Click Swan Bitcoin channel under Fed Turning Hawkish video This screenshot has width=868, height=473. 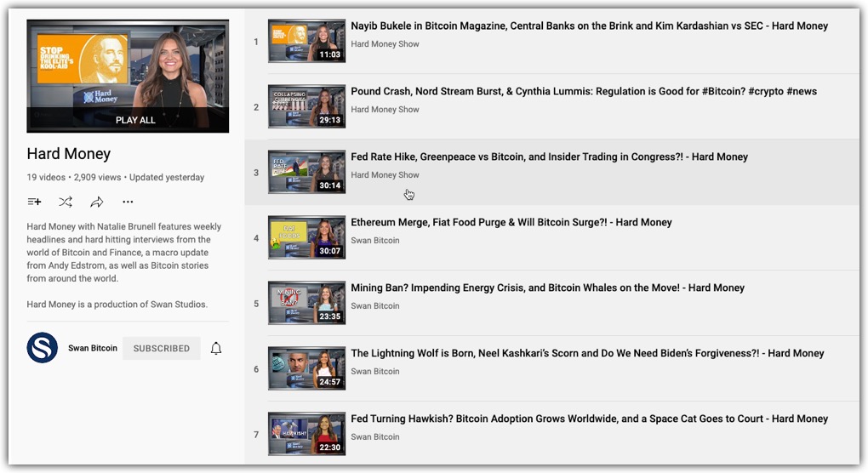pos(374,437)
